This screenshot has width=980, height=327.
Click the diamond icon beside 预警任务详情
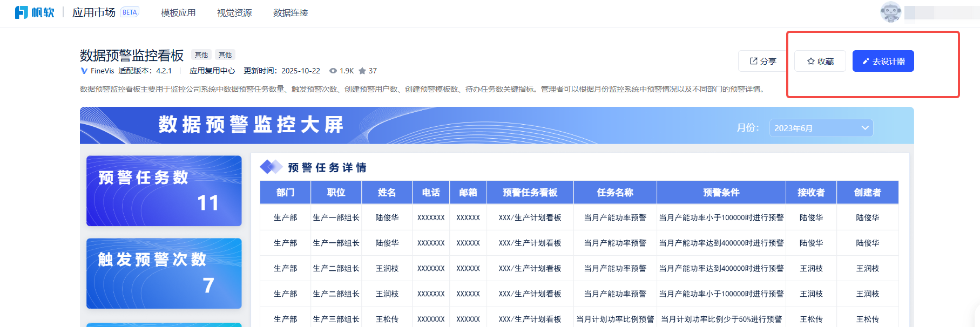[x=271, y=167]
